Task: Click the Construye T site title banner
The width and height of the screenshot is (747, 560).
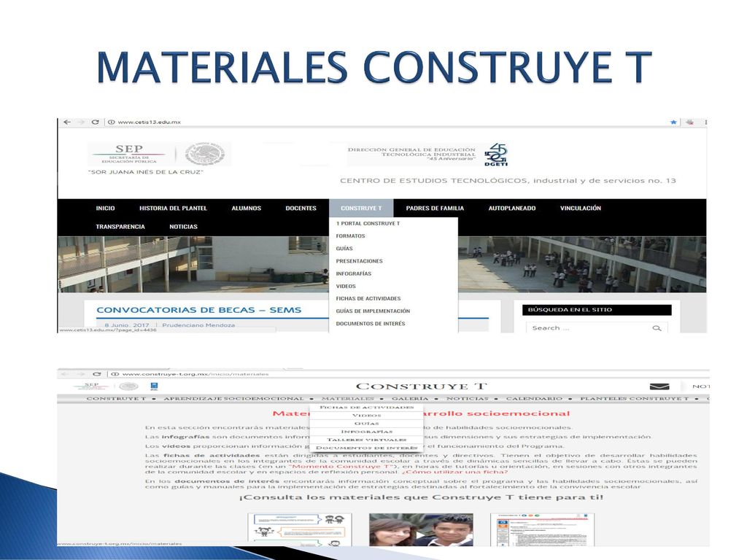Action: click(x=422, y=386)
